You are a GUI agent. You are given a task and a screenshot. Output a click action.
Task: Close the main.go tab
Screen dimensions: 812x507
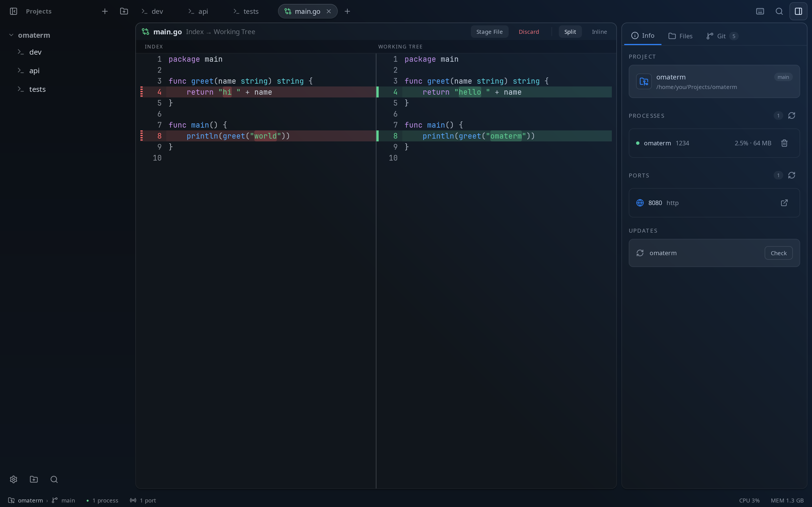[329, 11]
